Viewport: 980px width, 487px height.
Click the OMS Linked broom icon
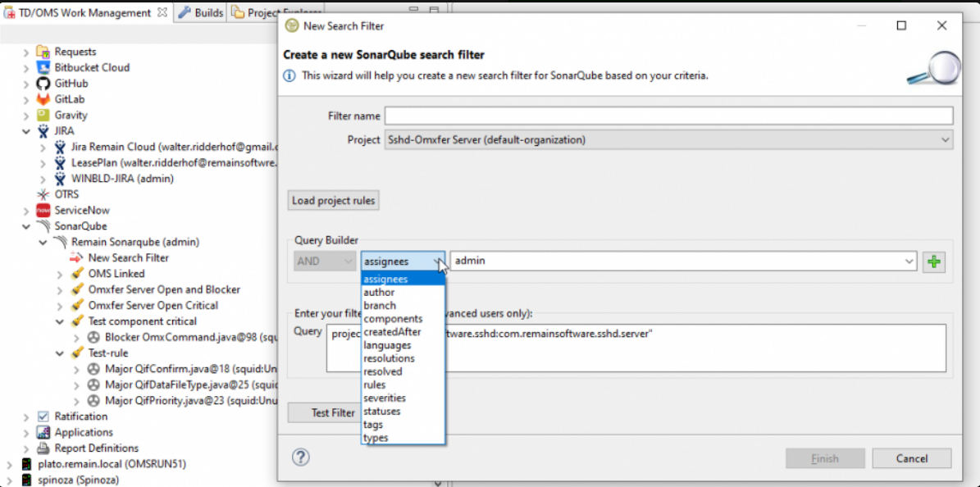coord(77,274)
